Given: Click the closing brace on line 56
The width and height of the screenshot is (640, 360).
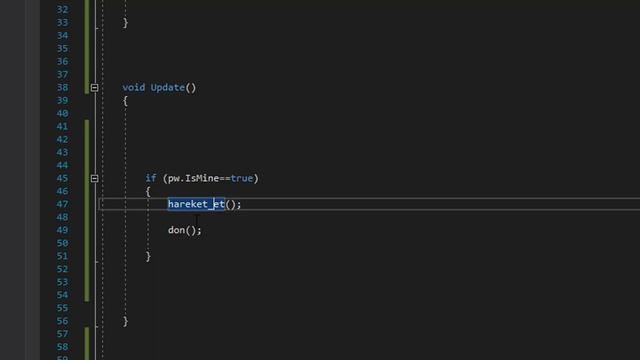Looking at the screenshot, I should tap(125, 321).
